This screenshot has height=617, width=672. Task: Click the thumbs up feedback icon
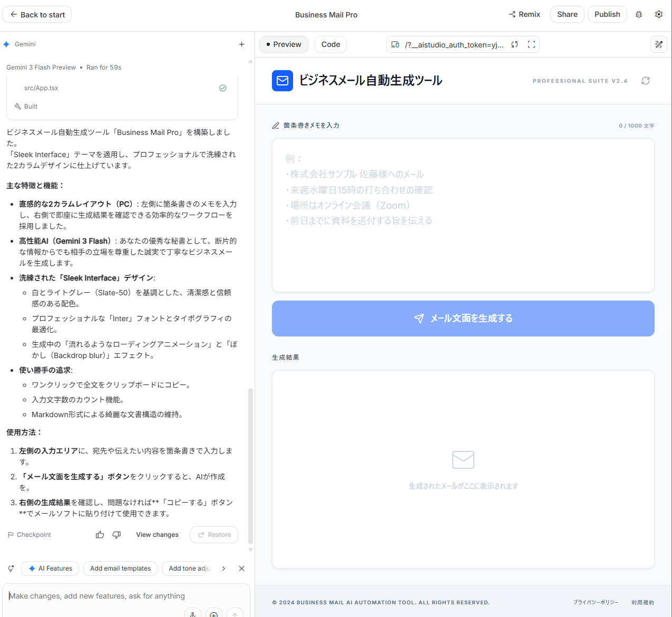click(100, 535)
